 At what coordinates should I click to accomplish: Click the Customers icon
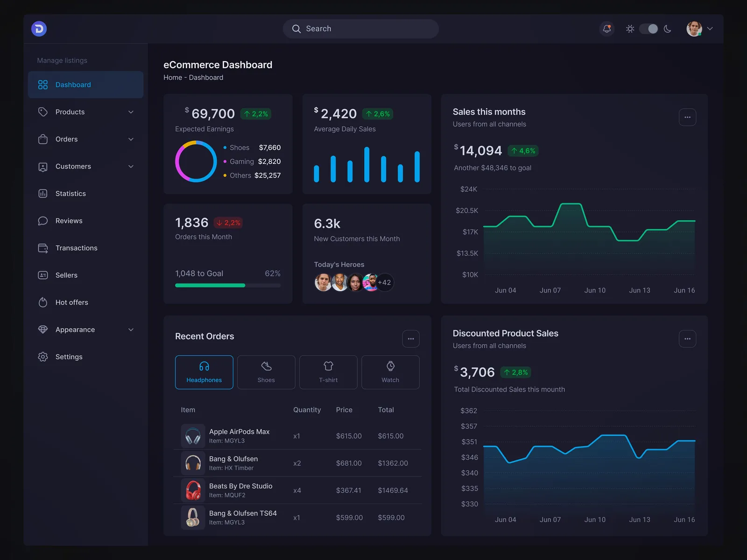pos(43,167)
